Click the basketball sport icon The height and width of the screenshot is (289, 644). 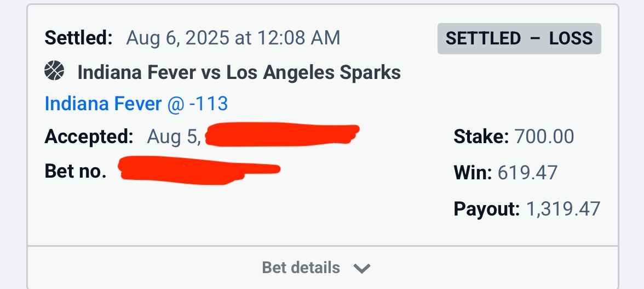pos(54,71)
